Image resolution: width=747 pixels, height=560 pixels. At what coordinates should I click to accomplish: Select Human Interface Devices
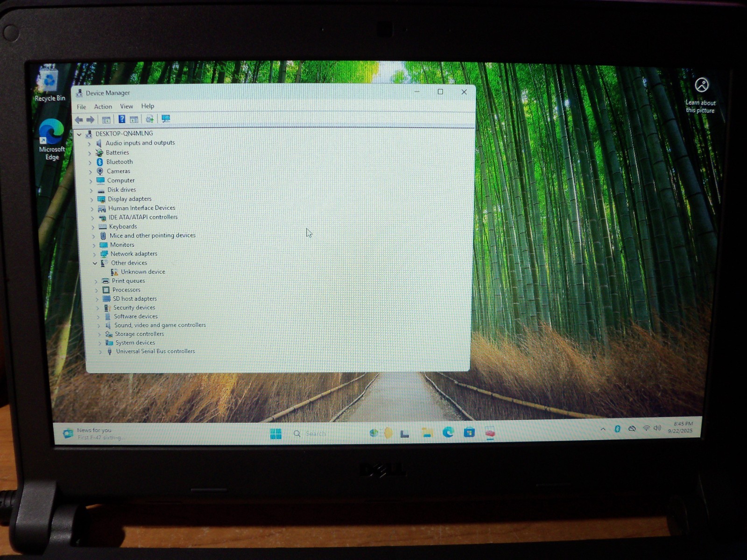142,208
